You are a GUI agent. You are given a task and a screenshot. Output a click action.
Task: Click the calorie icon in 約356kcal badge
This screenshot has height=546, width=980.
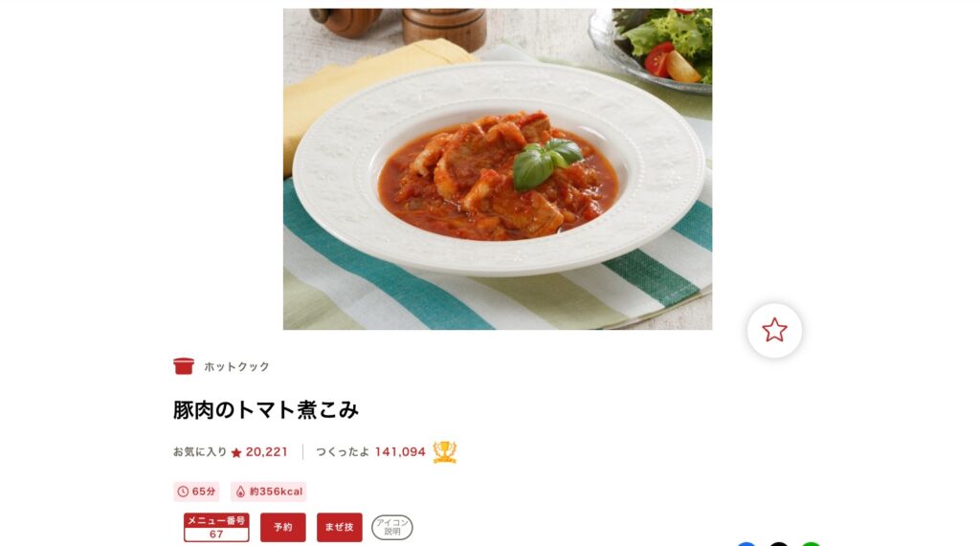click(240, 491)
